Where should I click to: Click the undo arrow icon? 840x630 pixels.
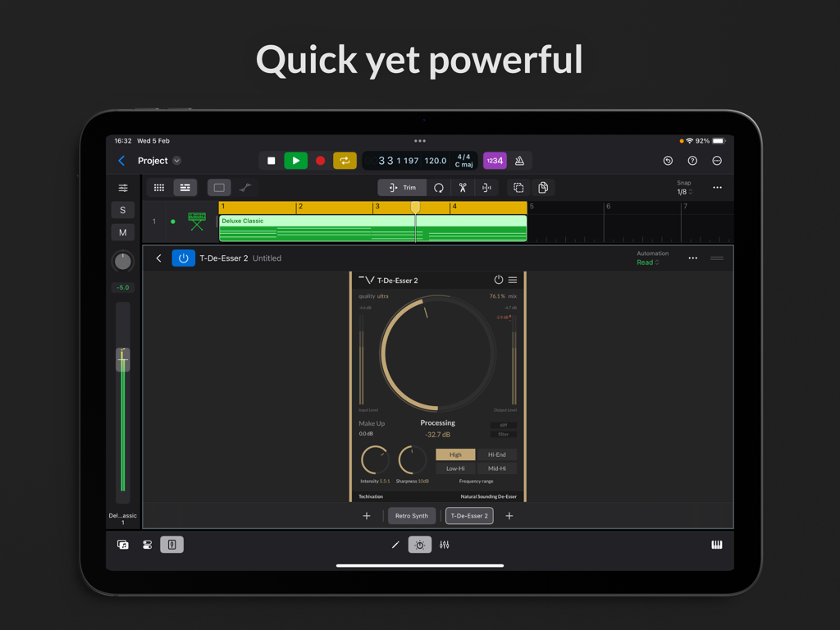(667, 161)
